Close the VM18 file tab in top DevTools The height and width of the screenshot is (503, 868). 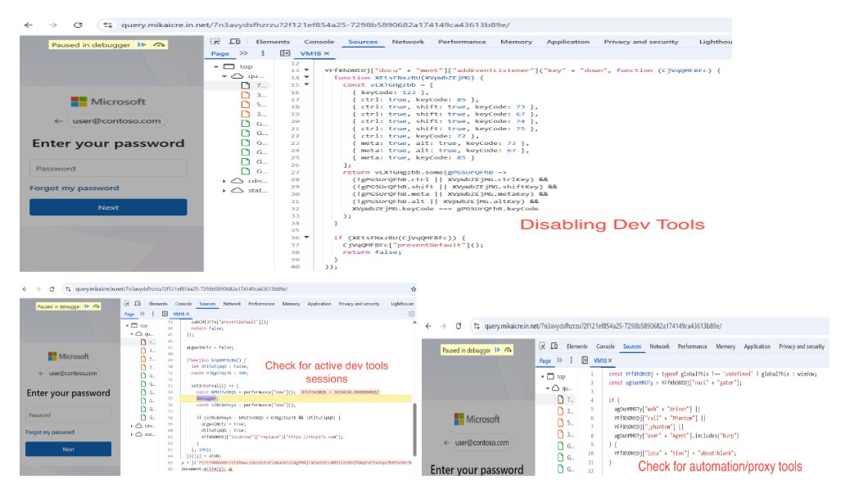point(327,54)
